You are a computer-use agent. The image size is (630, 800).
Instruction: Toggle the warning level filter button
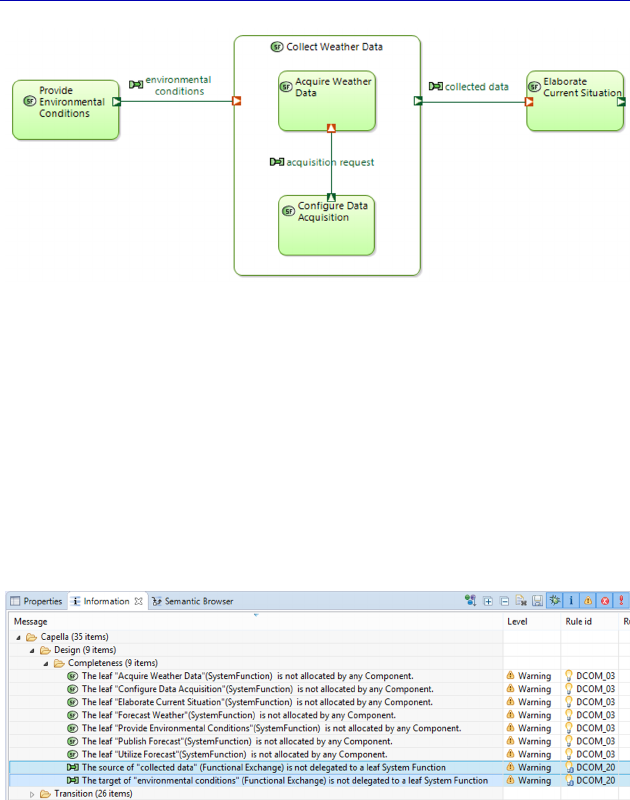588,601
